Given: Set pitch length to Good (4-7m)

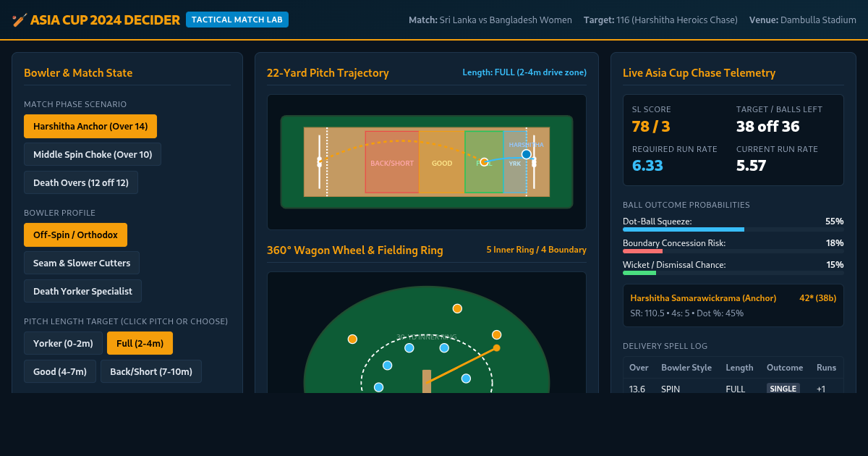Looking at the screenshot, I should click(60, 371).
